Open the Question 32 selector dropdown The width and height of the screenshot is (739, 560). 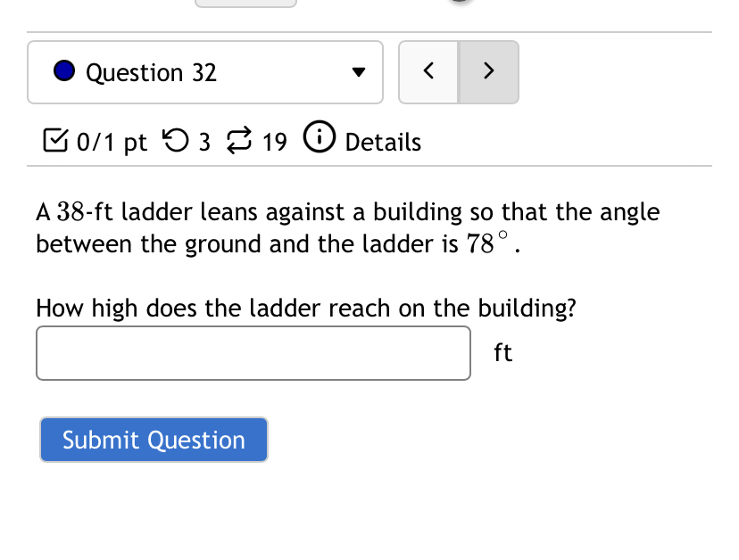tap(204, 72)
